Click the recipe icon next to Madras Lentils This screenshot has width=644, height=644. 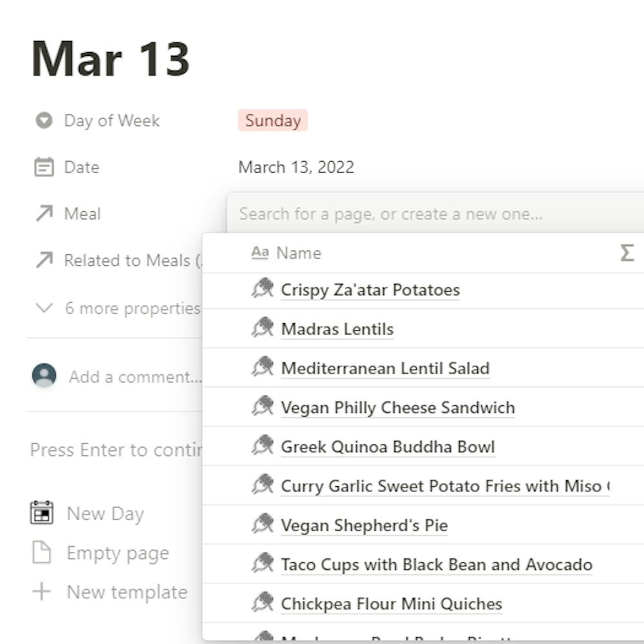263,328
